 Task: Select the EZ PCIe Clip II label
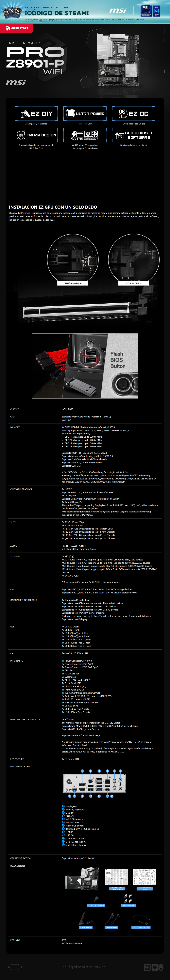pyautogui.click(x=134, y=283)
